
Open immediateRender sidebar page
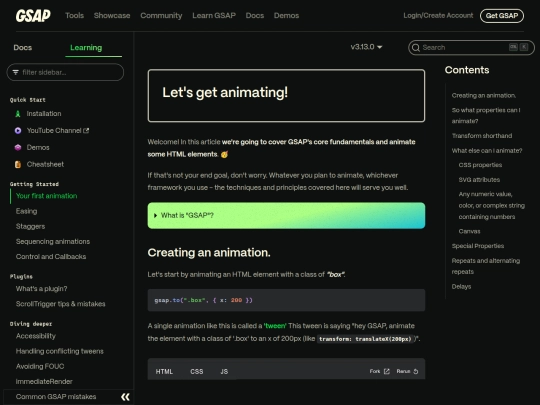coord(44,382)
